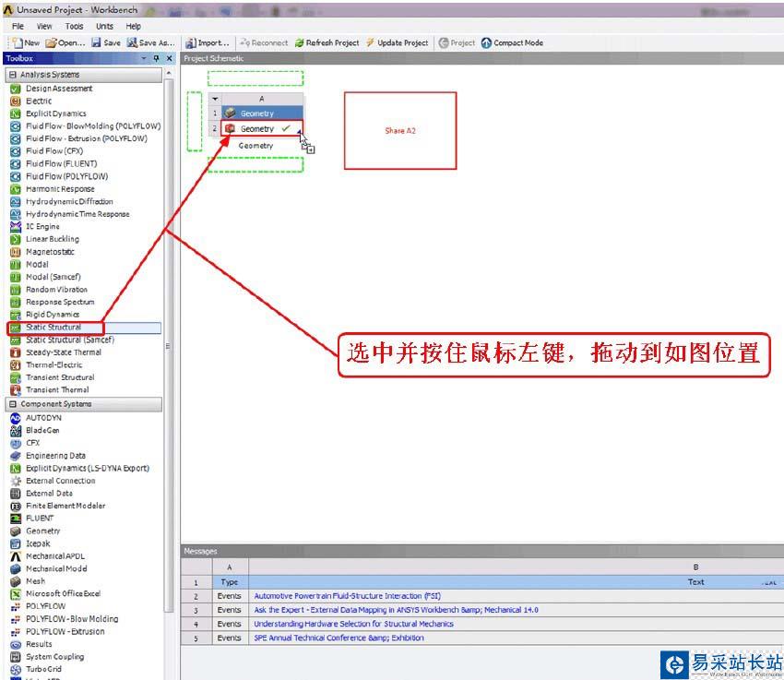
Task: Select the TurboGrid component icon
Action: [16, 669]
